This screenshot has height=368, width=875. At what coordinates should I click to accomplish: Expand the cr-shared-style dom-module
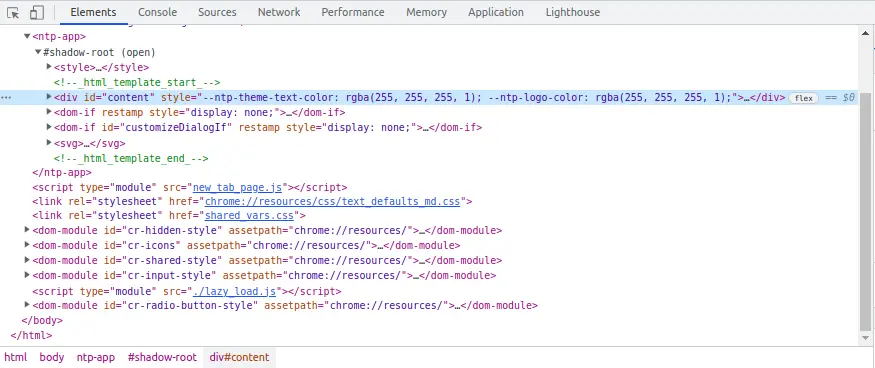click(27, 260)
